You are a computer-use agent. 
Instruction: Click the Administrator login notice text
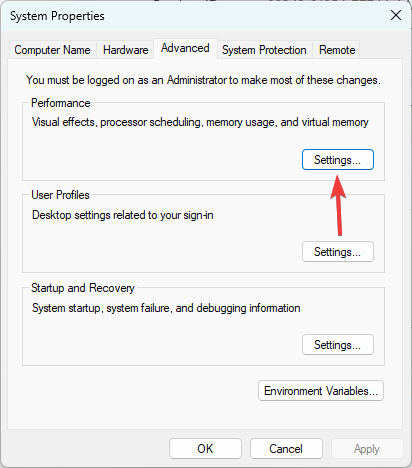tap(203, 80)
